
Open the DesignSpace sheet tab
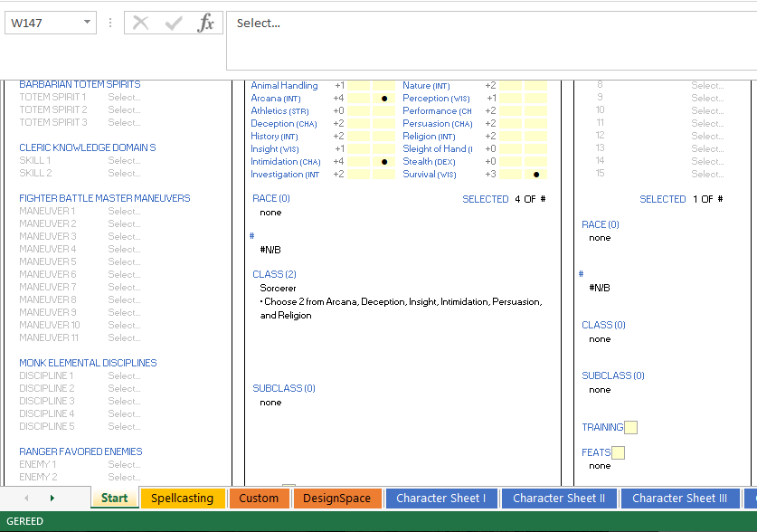(337, 499)
